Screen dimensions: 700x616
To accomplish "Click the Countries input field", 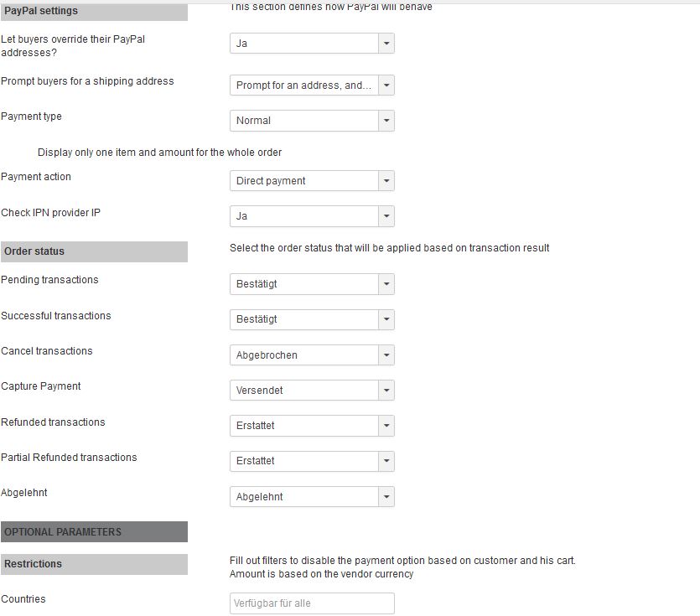I will pyautogui.click(x=312, y=603).
